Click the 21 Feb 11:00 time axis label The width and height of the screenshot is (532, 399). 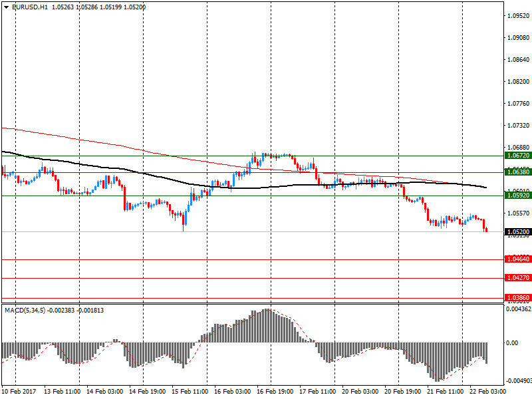point(446,392)
